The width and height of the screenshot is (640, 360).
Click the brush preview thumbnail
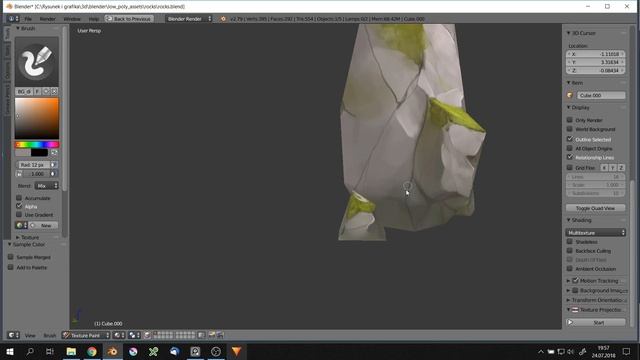[x=37, y=61]
